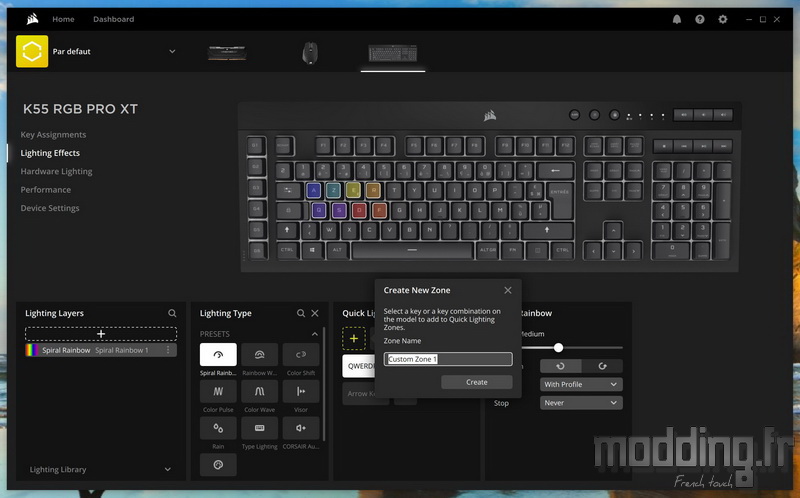Screen dimensions: 800x498
Task: Add a new lighting layer
Action: click(101, 334)
